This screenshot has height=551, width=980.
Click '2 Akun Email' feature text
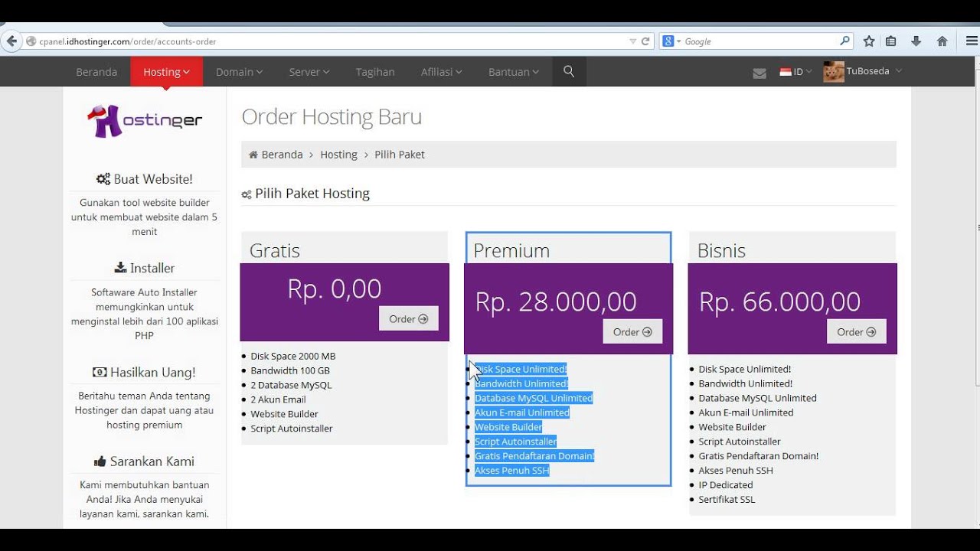tap(278, 399)
